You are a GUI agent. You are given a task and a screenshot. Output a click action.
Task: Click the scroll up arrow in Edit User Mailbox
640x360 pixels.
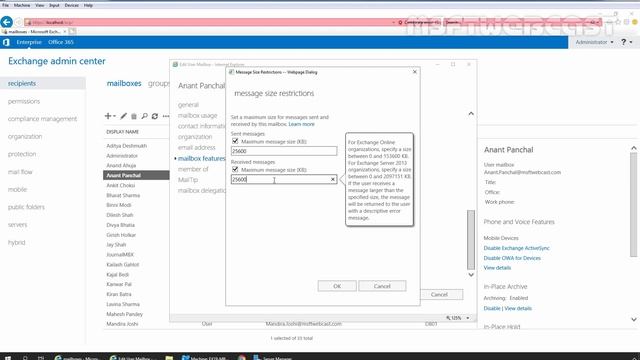point(471,113)
